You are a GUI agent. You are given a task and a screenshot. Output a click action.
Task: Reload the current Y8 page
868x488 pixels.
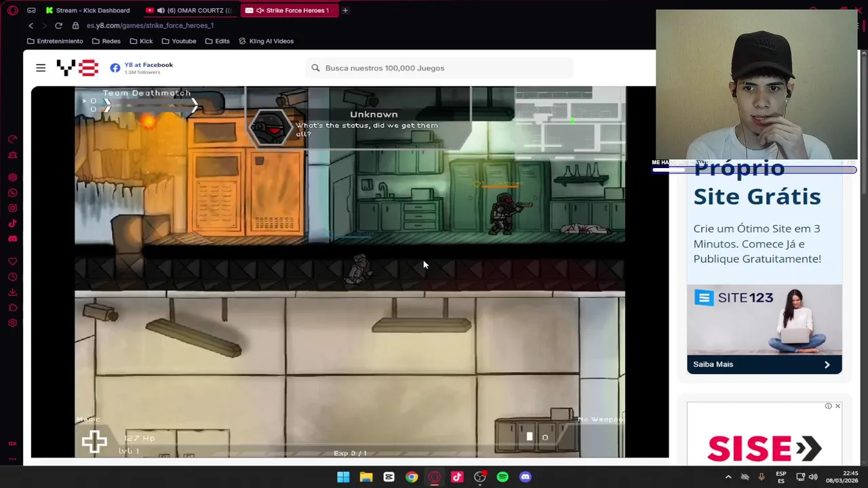[58, 25]
